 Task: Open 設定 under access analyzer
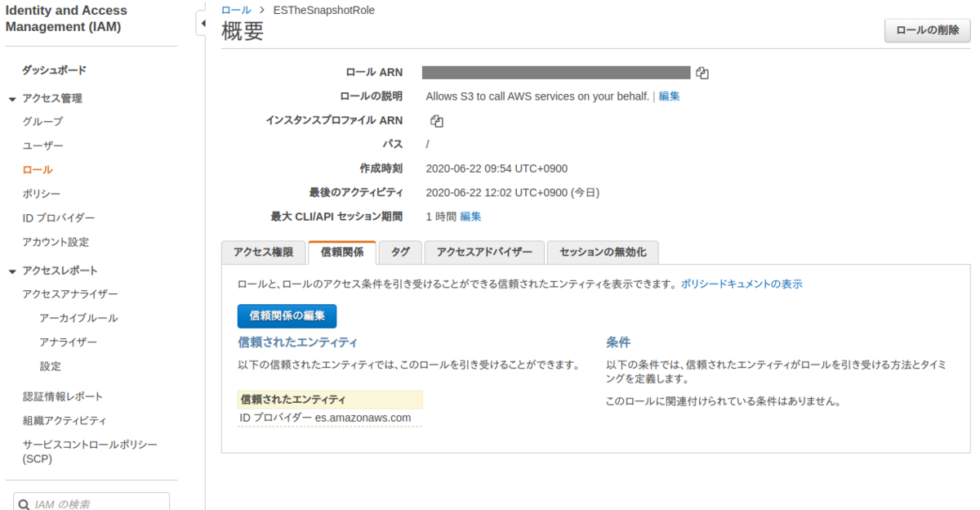tap(50, 366)
